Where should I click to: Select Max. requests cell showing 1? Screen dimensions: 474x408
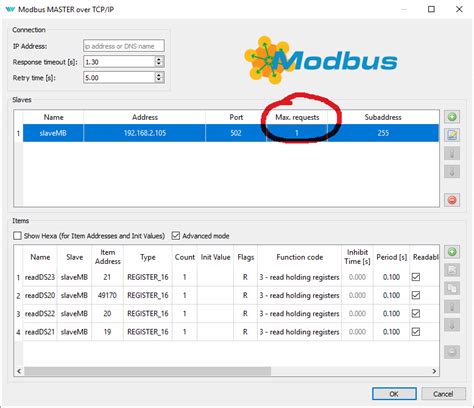[297, 133]
